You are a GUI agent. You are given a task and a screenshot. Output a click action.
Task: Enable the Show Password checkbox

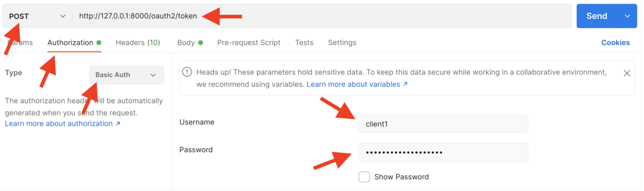[364, 177]
